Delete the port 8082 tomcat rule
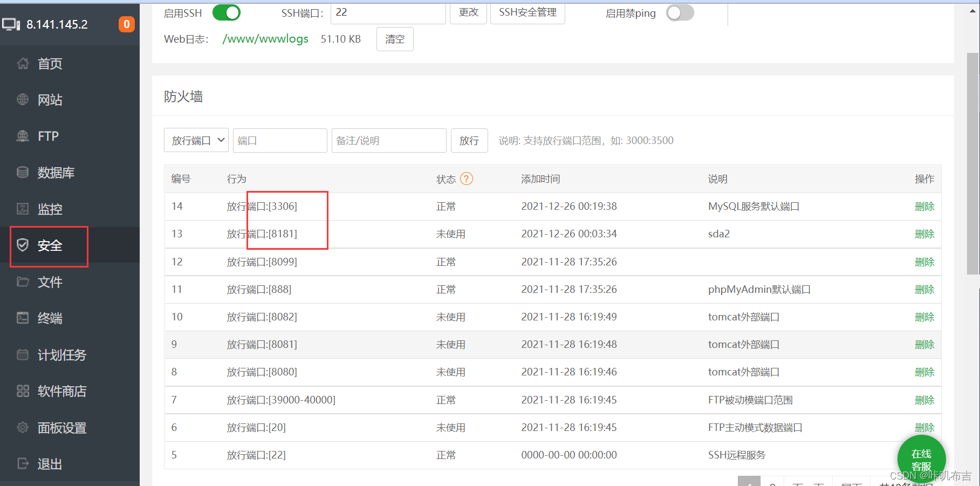The width and height of the screenshot is (980, 486). (x=924, y=317)
